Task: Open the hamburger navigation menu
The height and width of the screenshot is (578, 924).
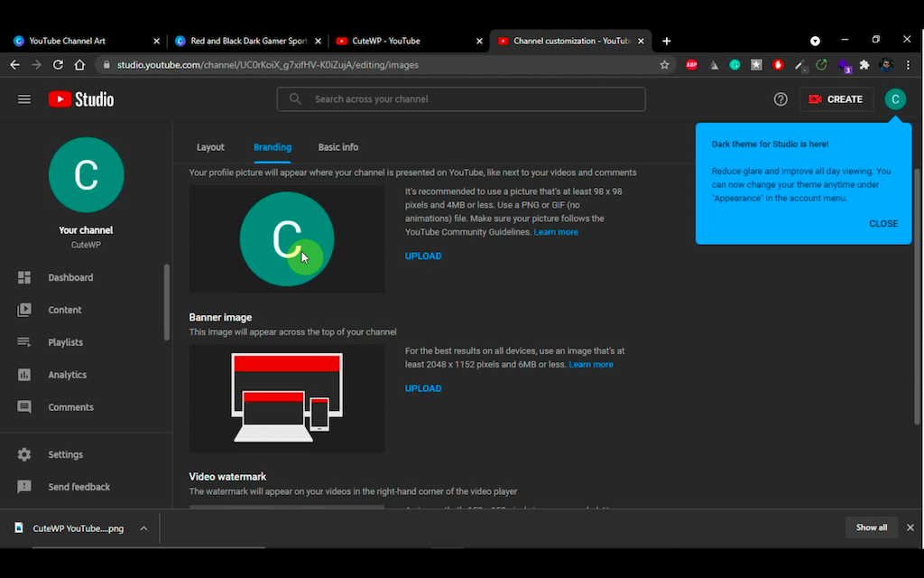Action: coord(24,99)
